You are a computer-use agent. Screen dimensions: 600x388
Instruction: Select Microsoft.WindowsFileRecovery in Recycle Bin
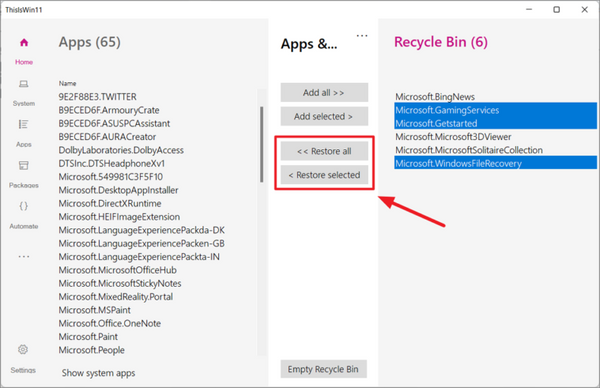tap(495, 163)
